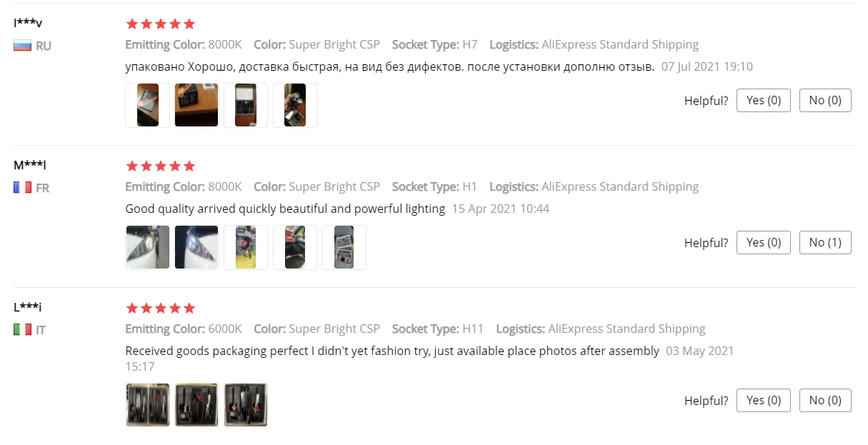The image size is (868, 445).
Task: Click No (1) on French review
Action: (825, 242)
